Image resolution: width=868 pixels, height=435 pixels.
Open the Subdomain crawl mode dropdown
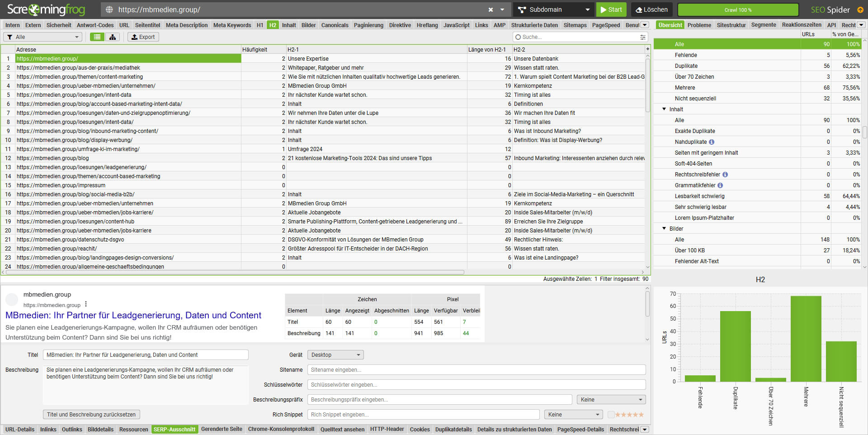[554, 9]
